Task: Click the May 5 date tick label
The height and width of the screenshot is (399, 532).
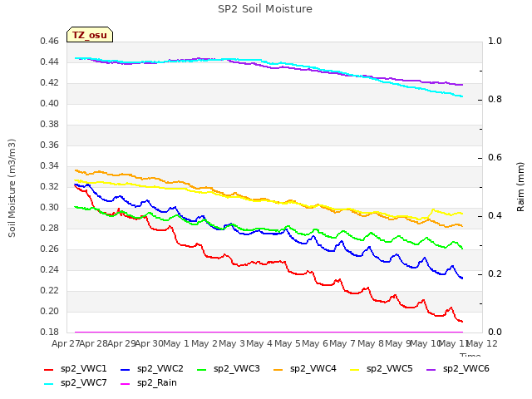Action: tap(288, 343)
